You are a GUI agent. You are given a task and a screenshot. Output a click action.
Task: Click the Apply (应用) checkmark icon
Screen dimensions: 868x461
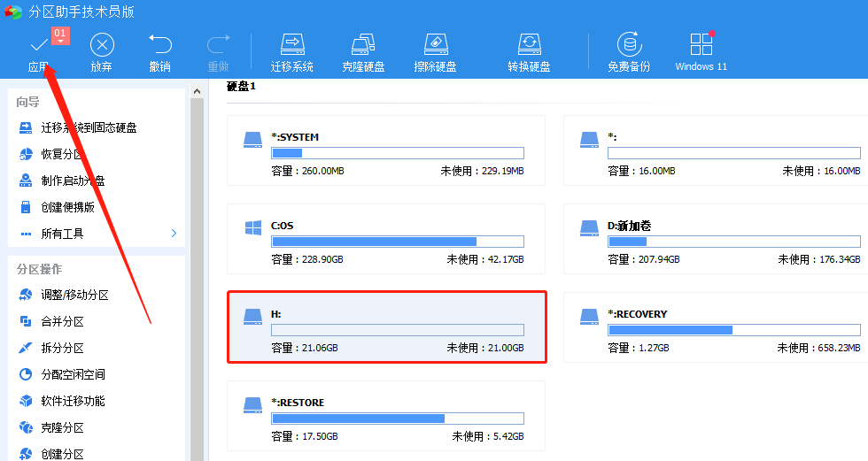tap(38, 45)
